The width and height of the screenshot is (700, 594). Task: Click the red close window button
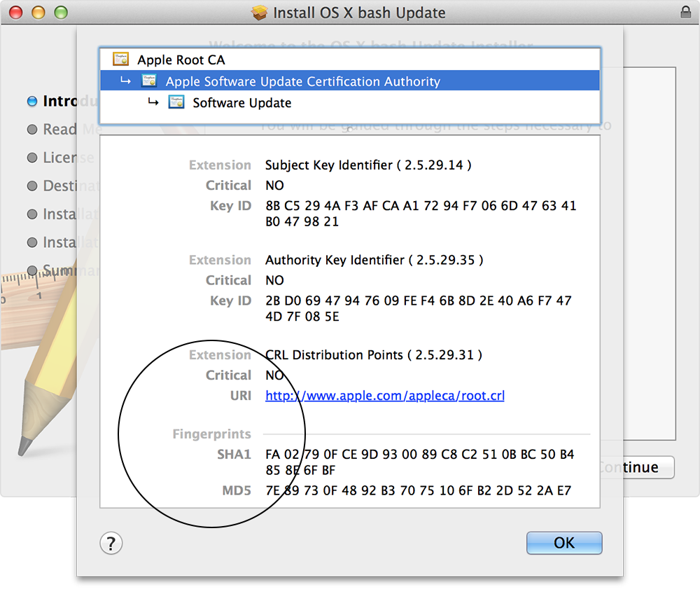pos(15,12)
